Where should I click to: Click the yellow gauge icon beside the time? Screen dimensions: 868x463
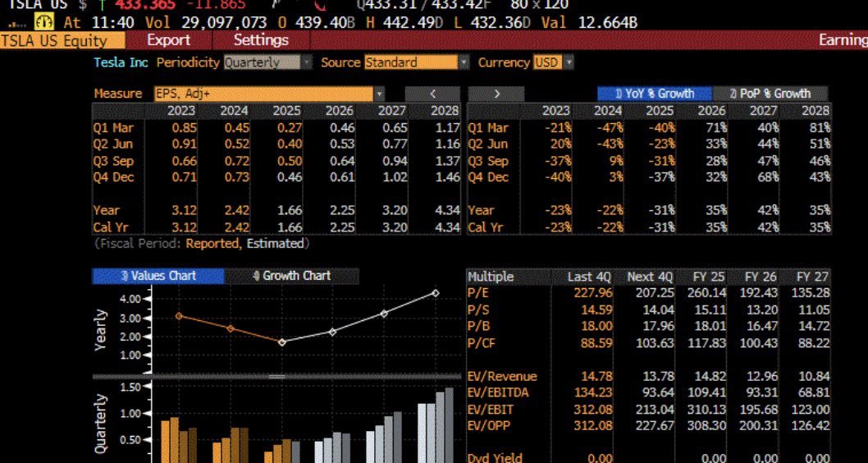(x=39, y=23)
